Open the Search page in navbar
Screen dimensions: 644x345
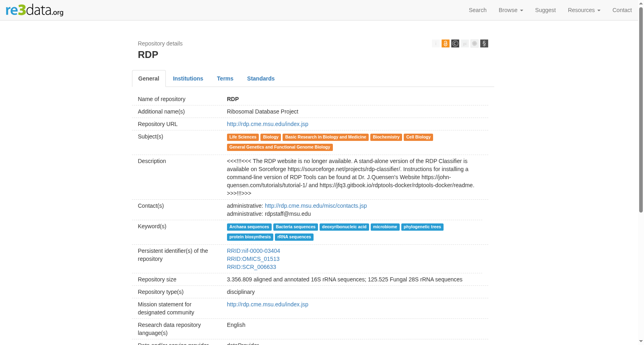(478, 10)
